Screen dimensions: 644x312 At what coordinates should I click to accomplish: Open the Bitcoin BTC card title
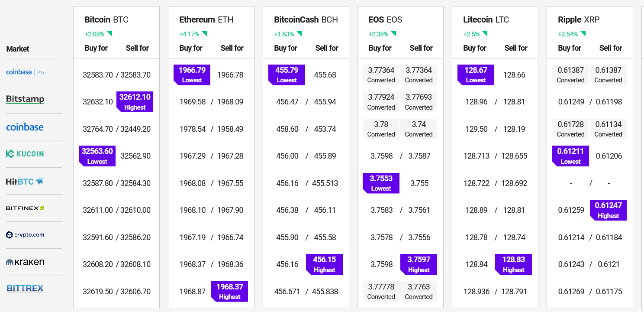point(106,19)
